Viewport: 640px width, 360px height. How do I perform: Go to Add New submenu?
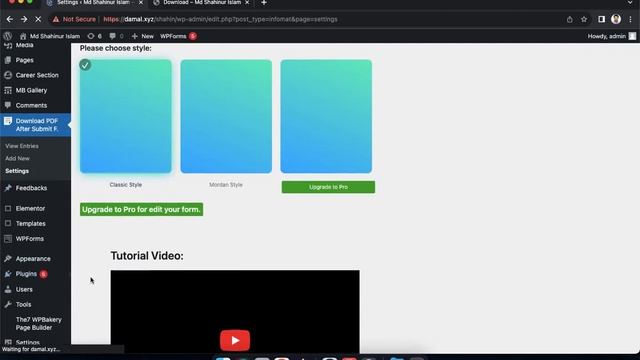(17, 158)
